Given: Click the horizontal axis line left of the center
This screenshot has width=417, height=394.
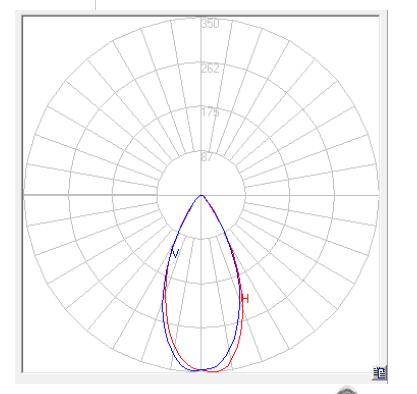Looking at the screenshot, I should coord(90,195).
